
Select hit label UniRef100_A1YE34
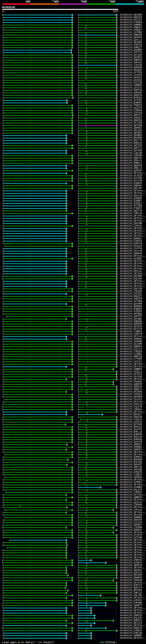(131, 326)
